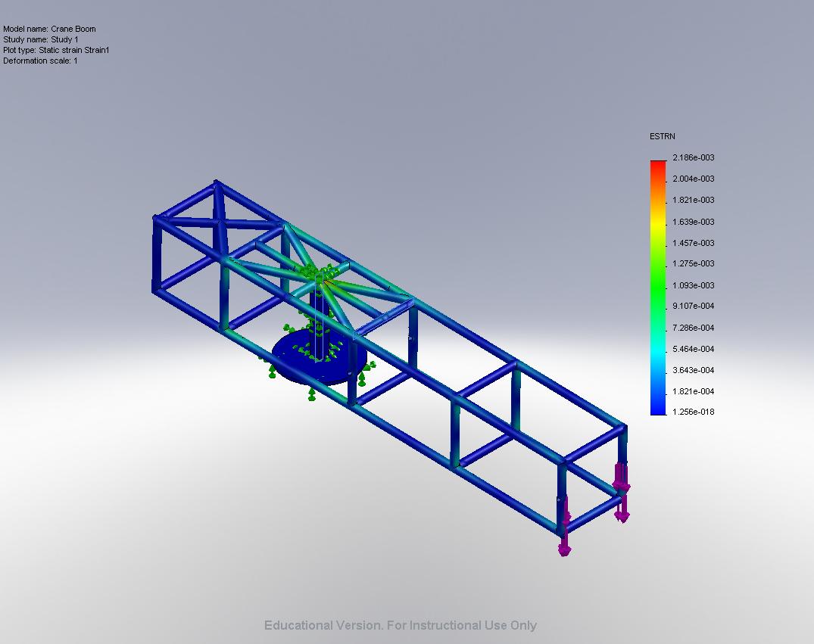Select the vertical center post on the base

pyautogui.click(x=320, y=325)
